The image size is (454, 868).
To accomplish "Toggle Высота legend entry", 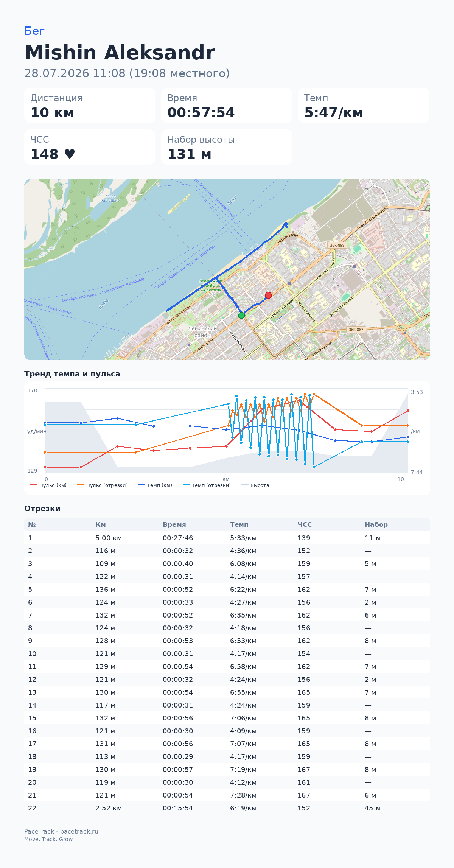I will (255, 485).
